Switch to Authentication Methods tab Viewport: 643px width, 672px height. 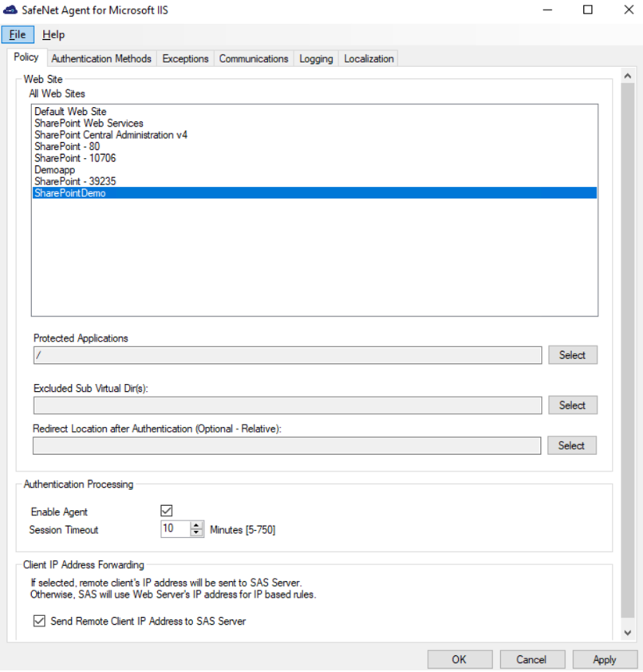click(101, 59)
